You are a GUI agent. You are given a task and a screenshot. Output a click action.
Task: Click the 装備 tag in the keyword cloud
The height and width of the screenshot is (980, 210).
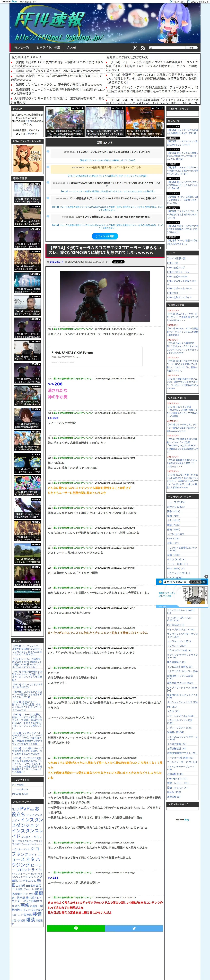tap(37, 914)
